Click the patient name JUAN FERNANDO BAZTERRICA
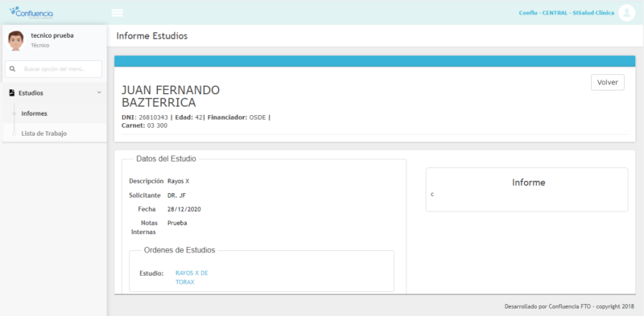Viewport: 644px width, 316px height. [171, 96]
